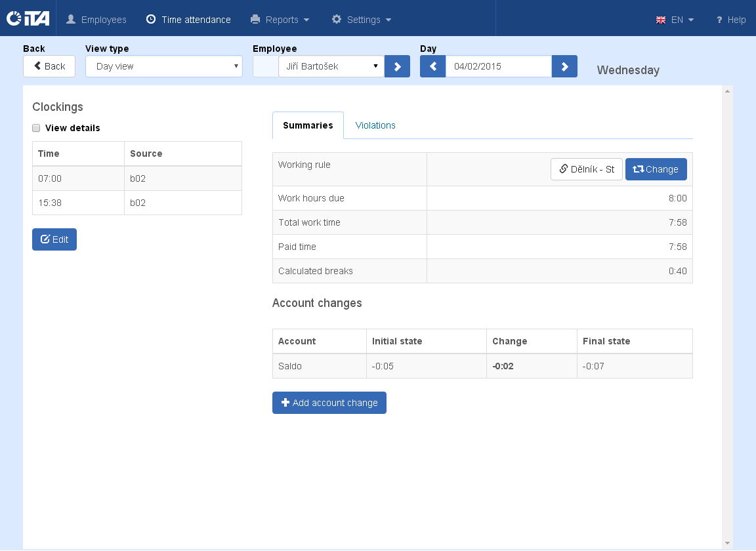The height and width of the screenshot is (551, 756).
Task: Click the Change working rule button
Action: 656,169
